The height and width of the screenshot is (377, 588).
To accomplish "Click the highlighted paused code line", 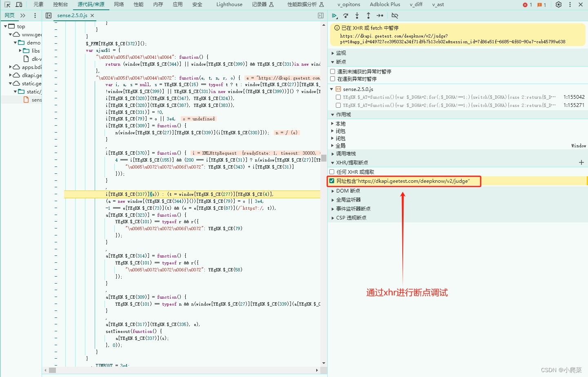I will coord(192,194).
